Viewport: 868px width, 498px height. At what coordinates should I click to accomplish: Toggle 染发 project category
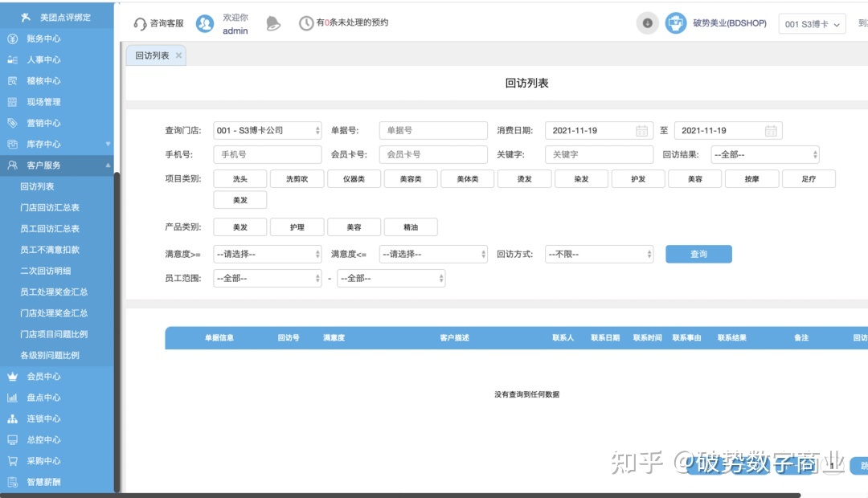tap(581, 179)
